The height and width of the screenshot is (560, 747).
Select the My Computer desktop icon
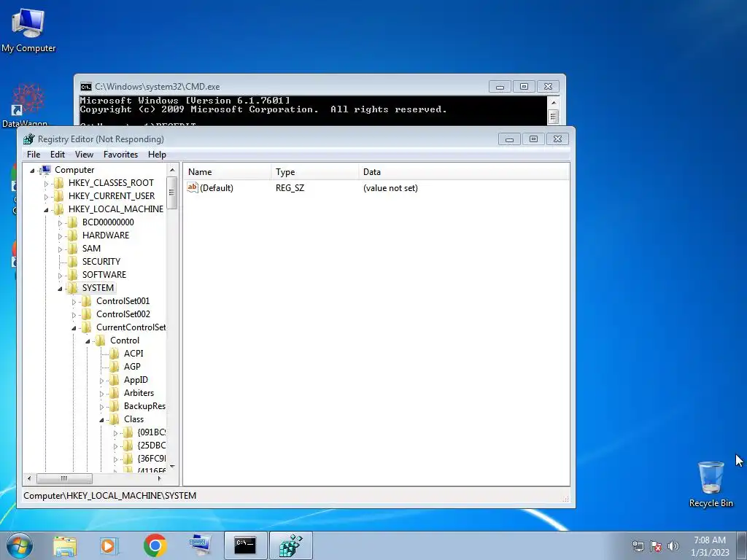28,29
